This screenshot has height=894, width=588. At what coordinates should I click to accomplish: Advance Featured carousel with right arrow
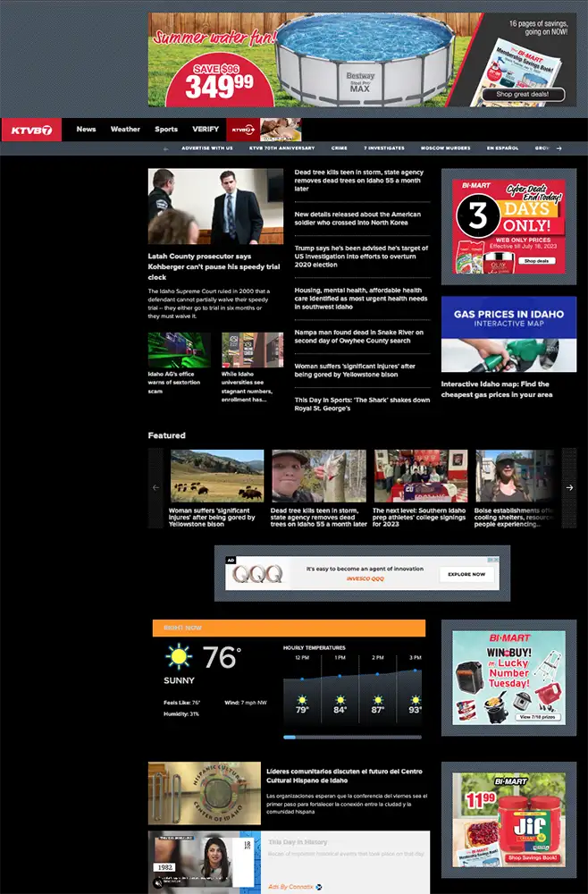coord(569,487)
